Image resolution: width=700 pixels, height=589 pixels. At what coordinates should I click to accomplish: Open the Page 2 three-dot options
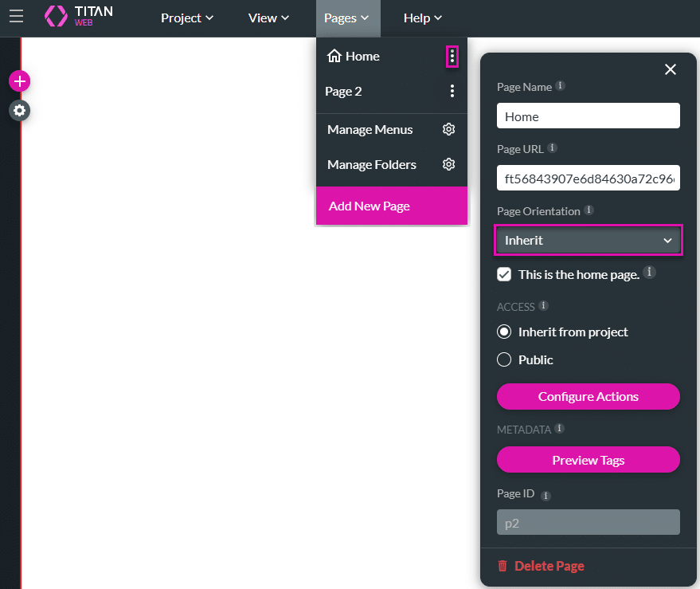[x=452, y=91]
